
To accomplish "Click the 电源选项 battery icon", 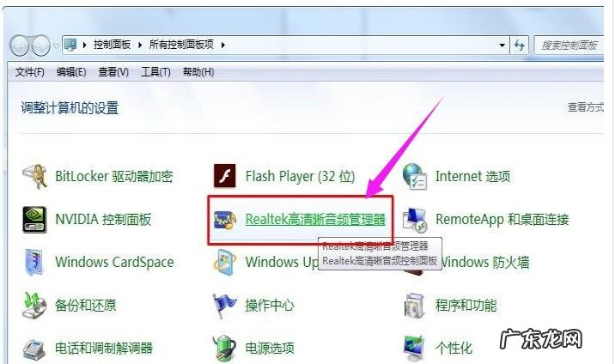I will (x=225, y=348).
